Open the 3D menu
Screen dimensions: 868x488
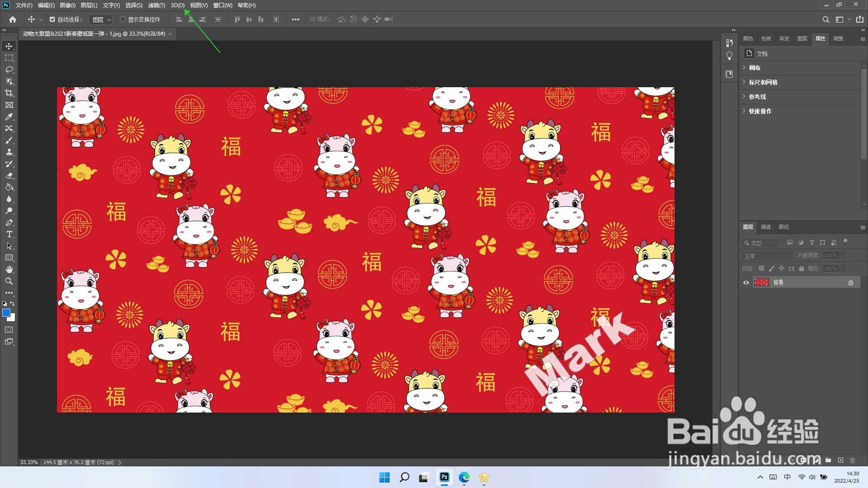(177, 5)
